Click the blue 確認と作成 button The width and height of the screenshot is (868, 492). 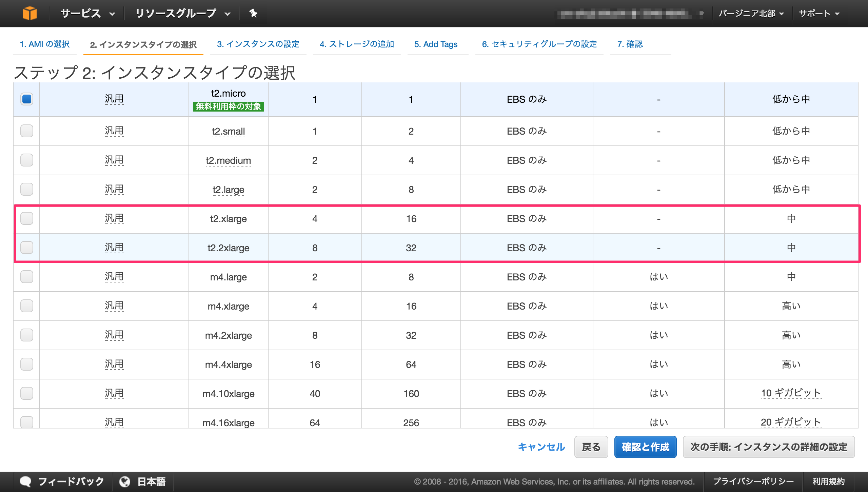pyautogui.click(x=645, y=447)
